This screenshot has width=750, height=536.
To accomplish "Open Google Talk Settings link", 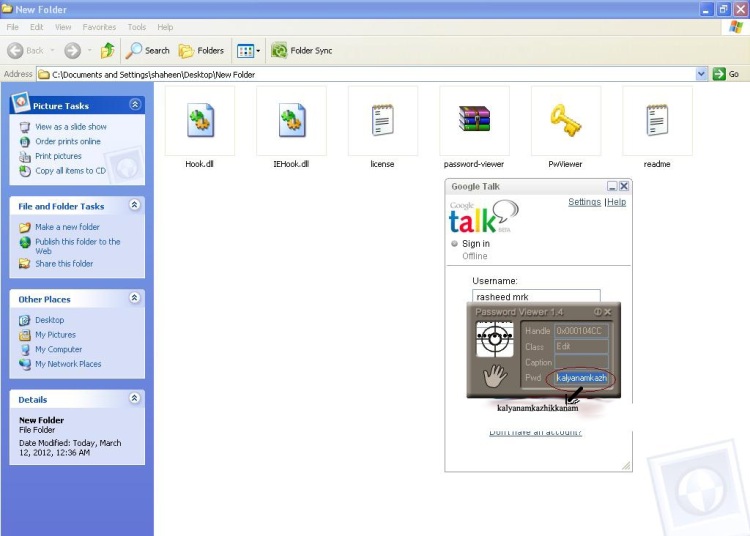I will (585, 202).
